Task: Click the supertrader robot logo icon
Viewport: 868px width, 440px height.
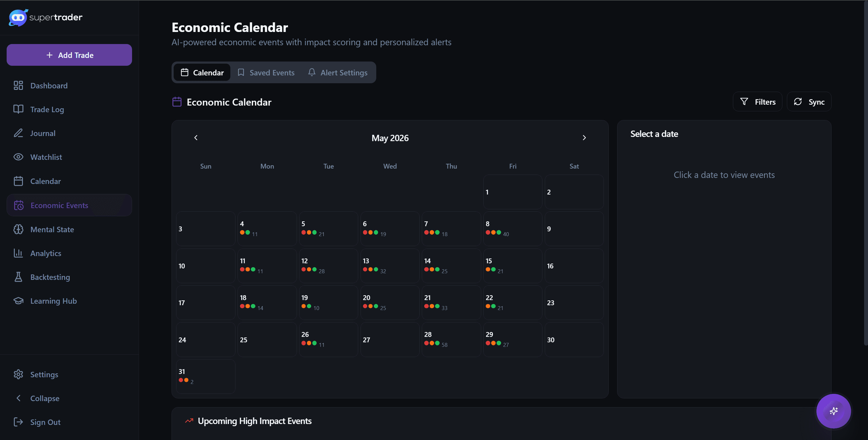Action: [18, 17]
